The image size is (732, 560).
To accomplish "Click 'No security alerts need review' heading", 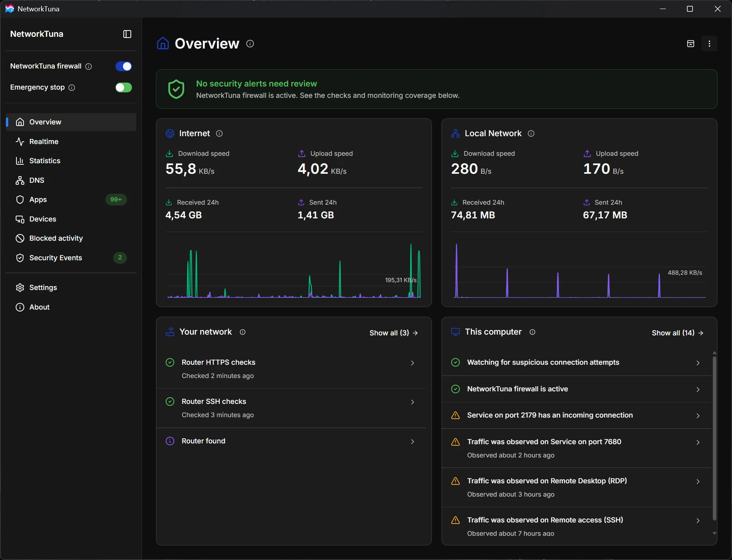I will pos(257,84).
